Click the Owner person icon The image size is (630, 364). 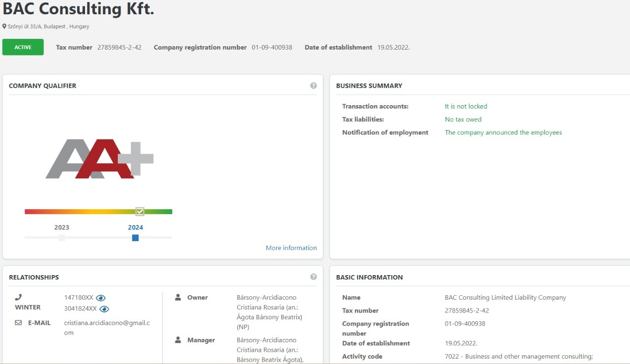[x=178, y=297]
